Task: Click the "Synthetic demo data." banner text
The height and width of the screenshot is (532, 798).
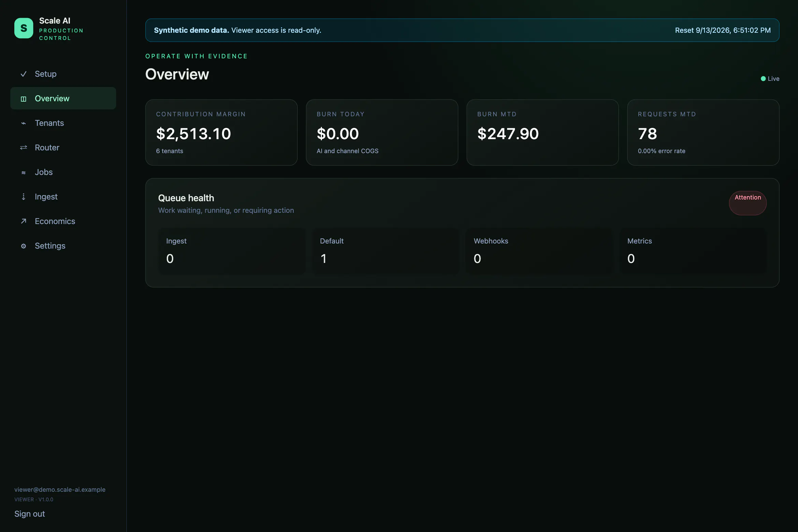Action: 191,30
